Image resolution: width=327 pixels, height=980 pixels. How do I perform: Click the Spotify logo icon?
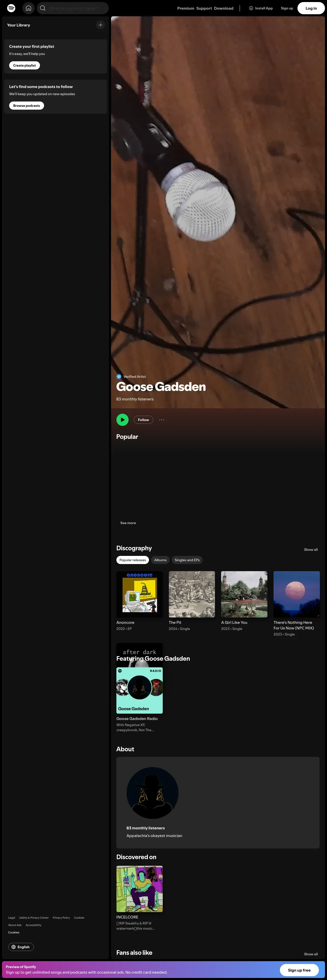[x=11, y=8]
